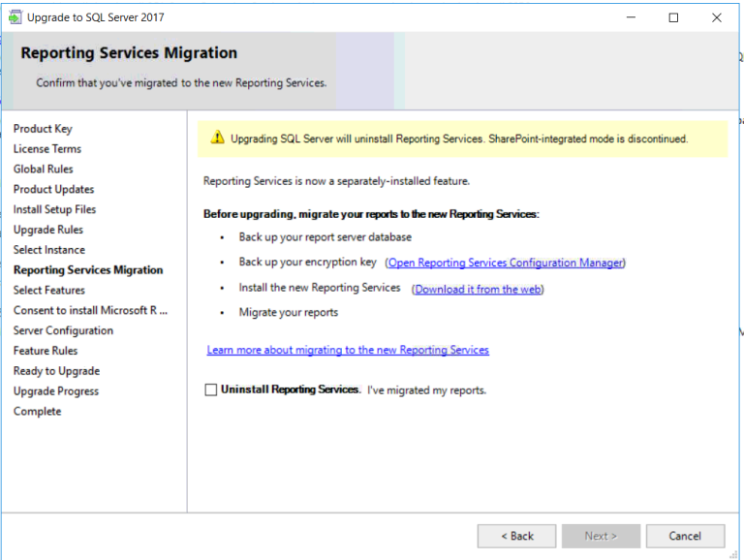
Task: Select Ready to Upgrade step
Action: [x=56, y=371]
